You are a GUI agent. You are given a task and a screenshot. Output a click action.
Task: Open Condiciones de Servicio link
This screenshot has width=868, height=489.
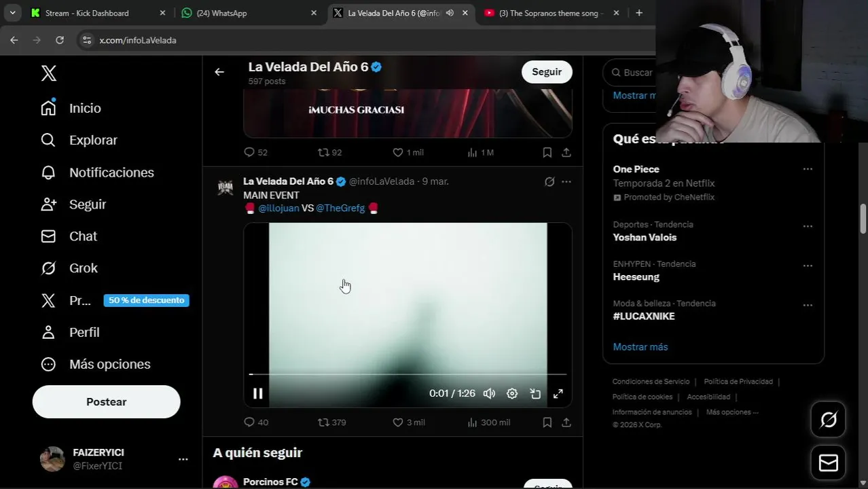tap(651, 382)
